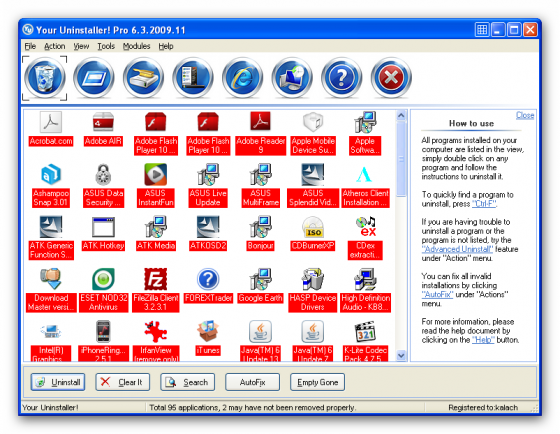
Task: Click the red X Exit toolbar icon
Action: tap(391, 78)
